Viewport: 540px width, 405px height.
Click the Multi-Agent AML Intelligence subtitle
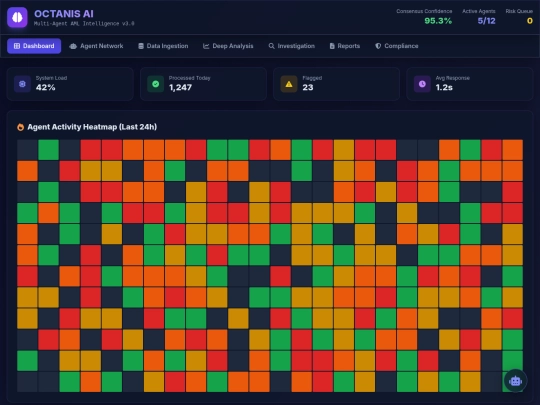tap(84, 24)
